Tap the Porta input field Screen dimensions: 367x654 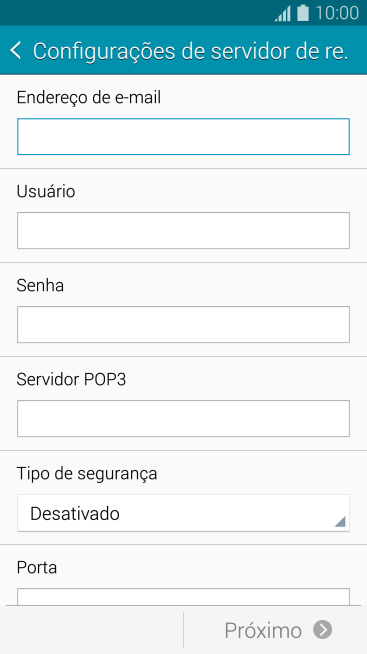183,597
